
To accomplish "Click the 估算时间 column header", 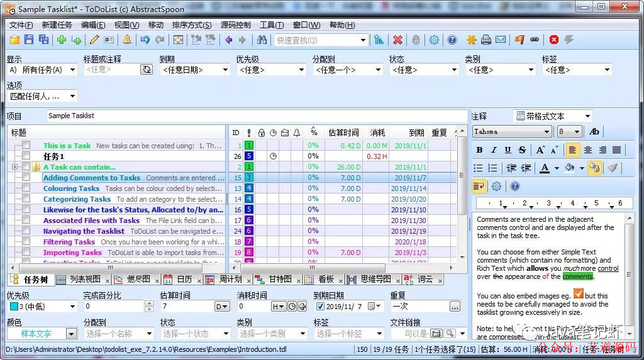I will 343,133.
